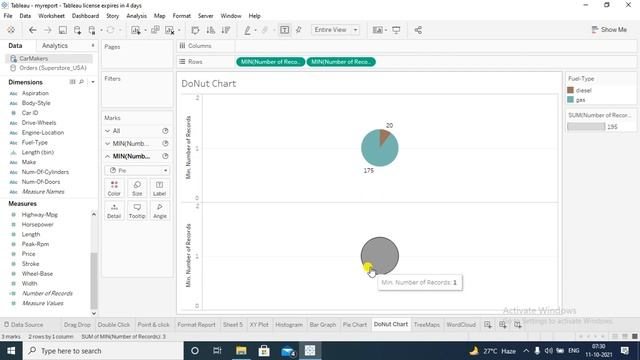
Task: Switch to the Analytics pane tab
Action: 55,46
